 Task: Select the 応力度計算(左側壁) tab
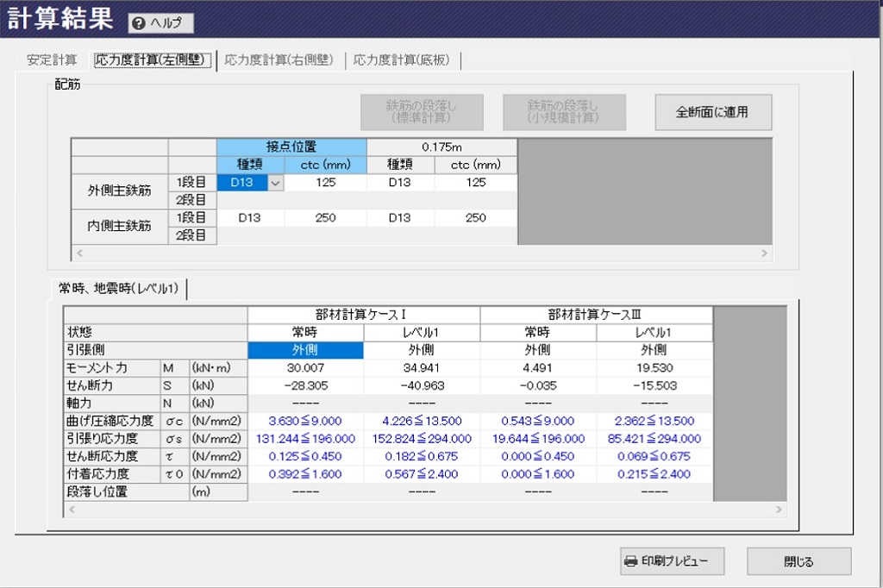[x=153, y=60]
